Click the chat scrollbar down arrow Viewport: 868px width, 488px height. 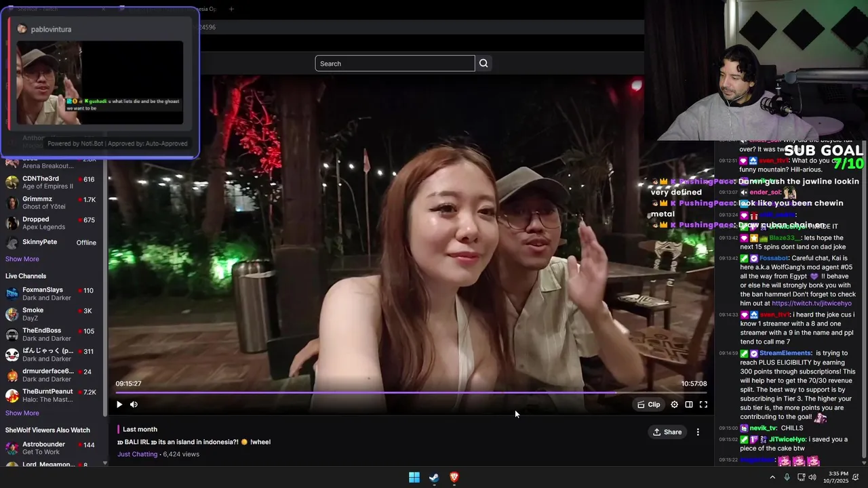(x=863, y=462)
